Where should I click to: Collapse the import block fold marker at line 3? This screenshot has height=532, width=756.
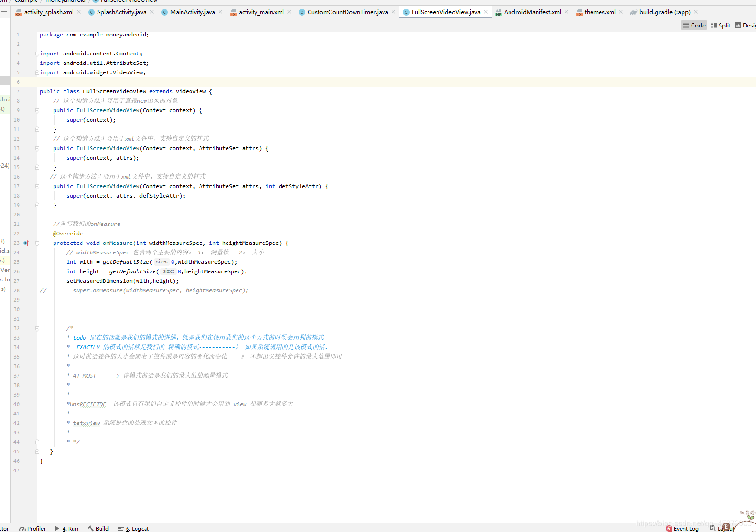tap(37, 54)
